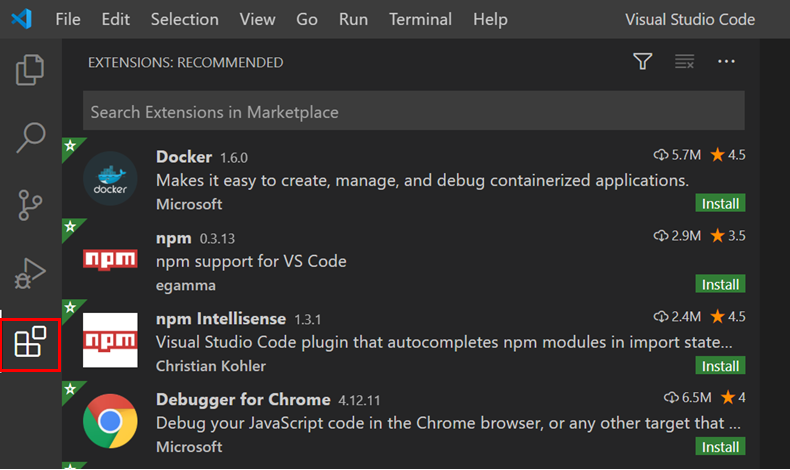Open the Run and Debug view
Image resolution: width=790 pixels, height=470 pixels.
pos(30,274)
